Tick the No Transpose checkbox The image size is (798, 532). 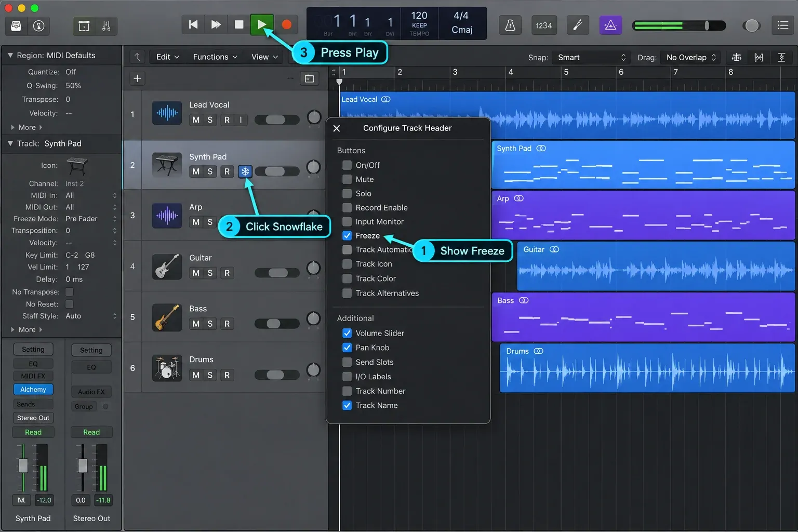click(69, 292)
